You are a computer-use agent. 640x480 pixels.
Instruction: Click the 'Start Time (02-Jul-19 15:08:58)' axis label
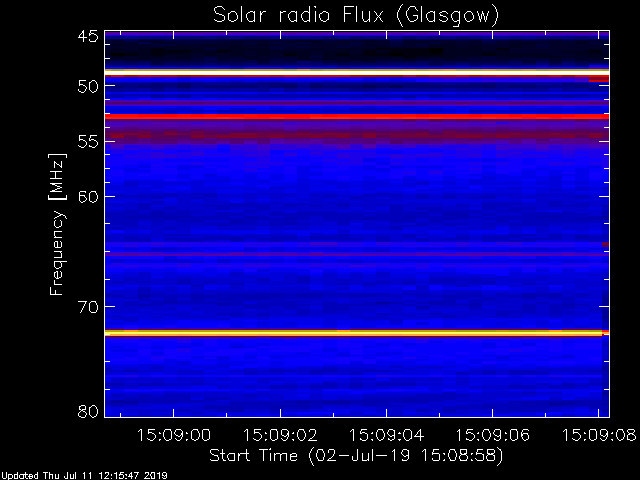[356, 456]
